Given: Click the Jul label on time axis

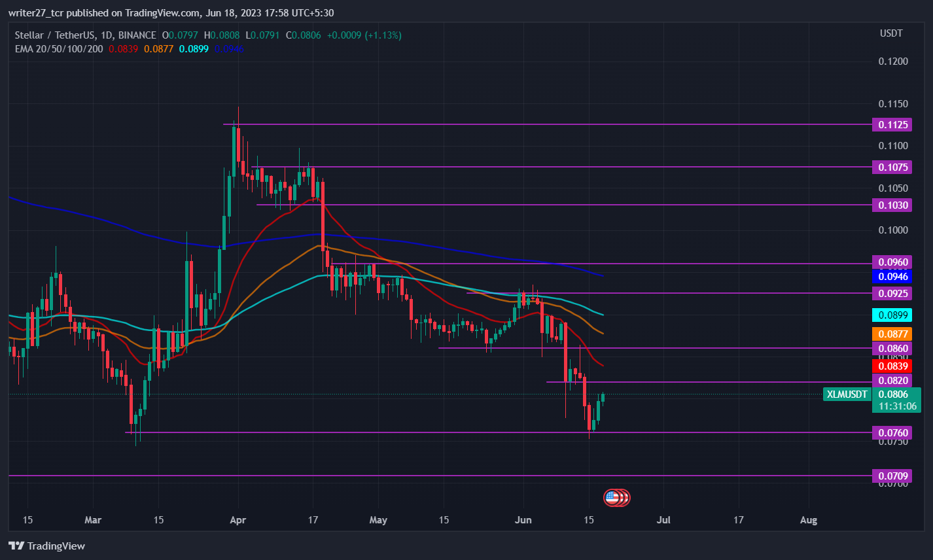Looking at the screenshot, I should coord(663,520).
